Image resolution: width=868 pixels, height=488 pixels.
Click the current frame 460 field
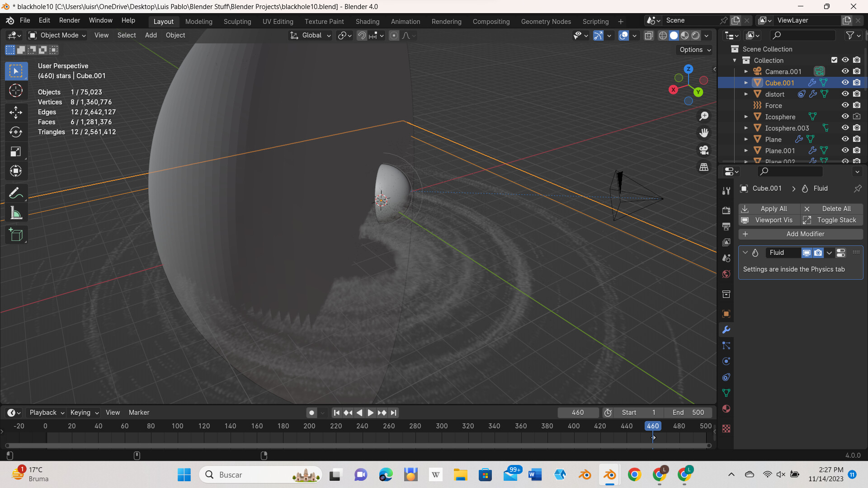tap(578, 413)
